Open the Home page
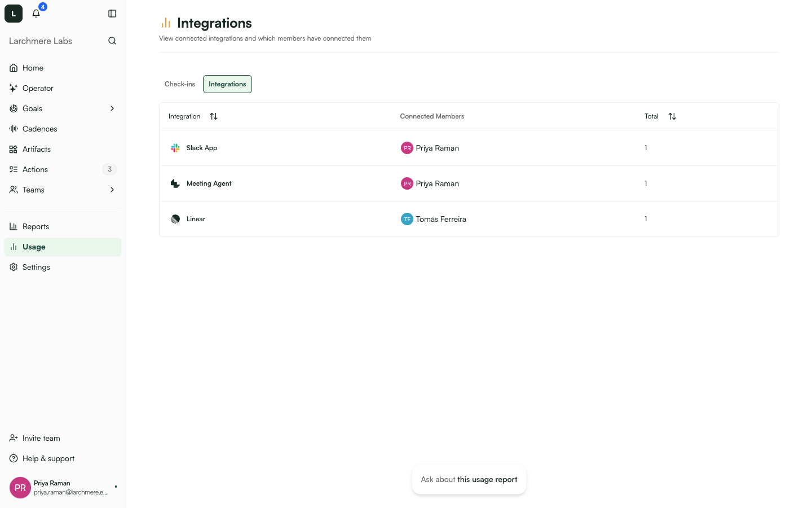This screenshot has width=812, height=508. click(x=63, y=68)
